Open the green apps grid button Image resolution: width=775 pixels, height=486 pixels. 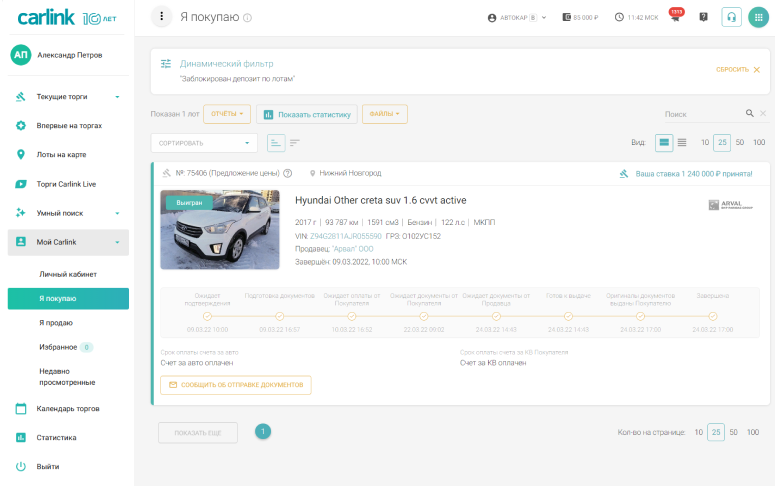click(758, 17)
